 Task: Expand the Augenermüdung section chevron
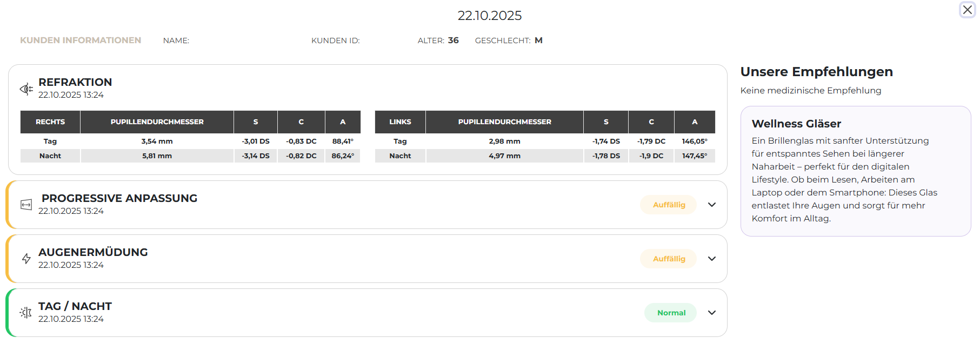712,259
